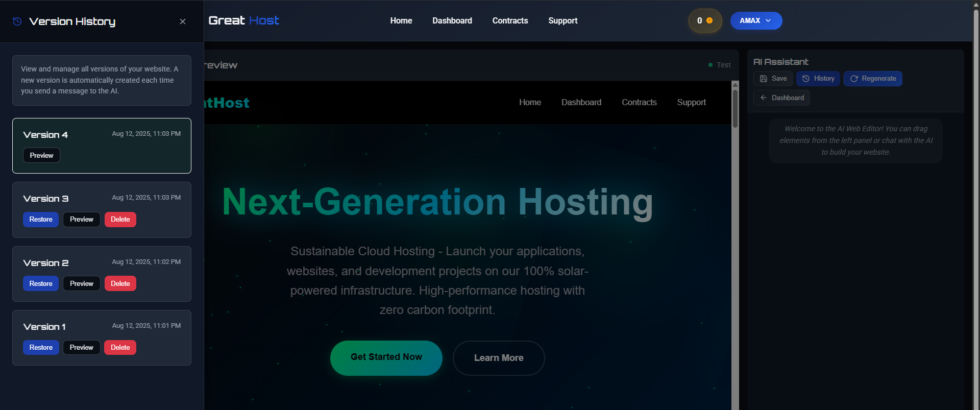Viewport: 980px width, 410px height.
Task: Open the Home menu in the top navbar
Action: point(401,20)
